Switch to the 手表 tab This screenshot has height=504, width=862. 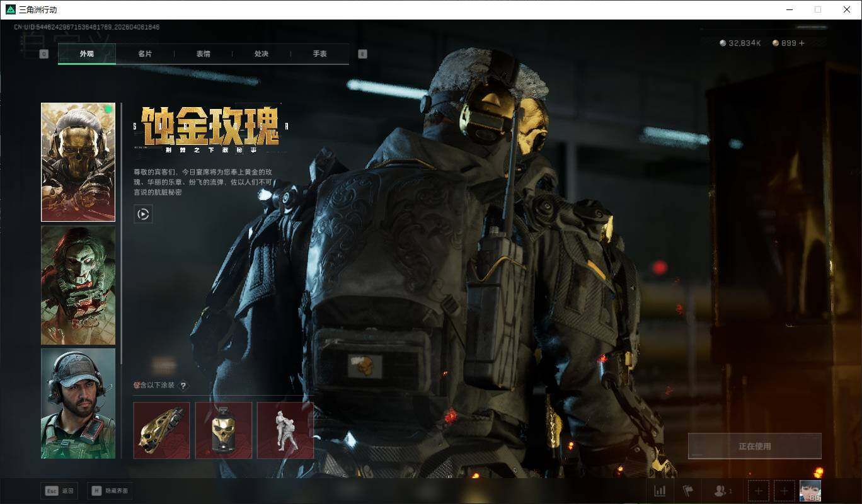[319, 54]
